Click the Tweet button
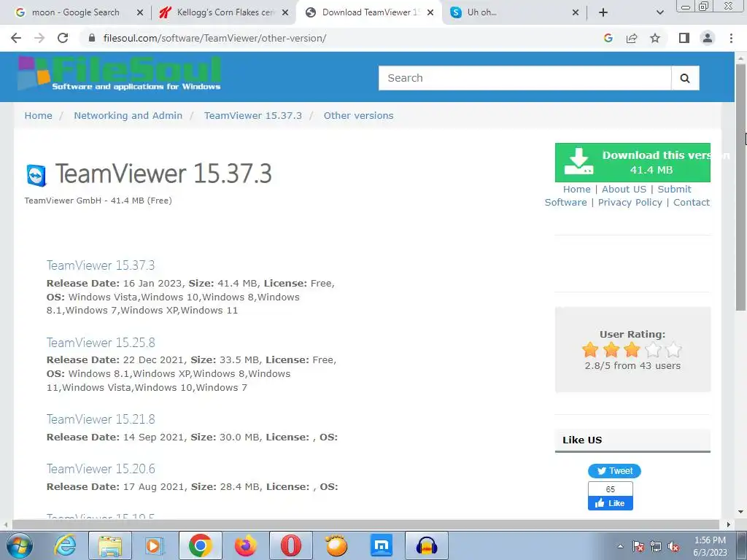 [614, 471]
